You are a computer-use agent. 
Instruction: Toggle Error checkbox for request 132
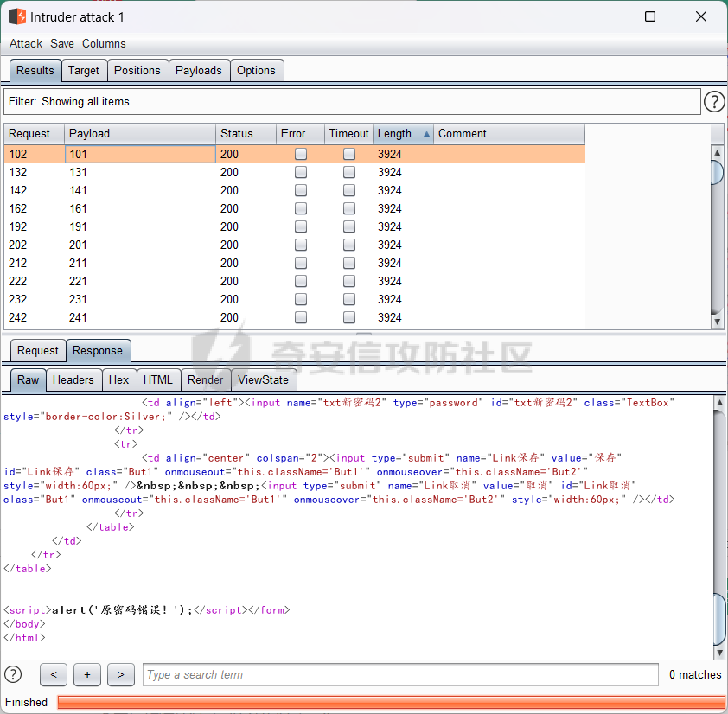tap(301, 172)
